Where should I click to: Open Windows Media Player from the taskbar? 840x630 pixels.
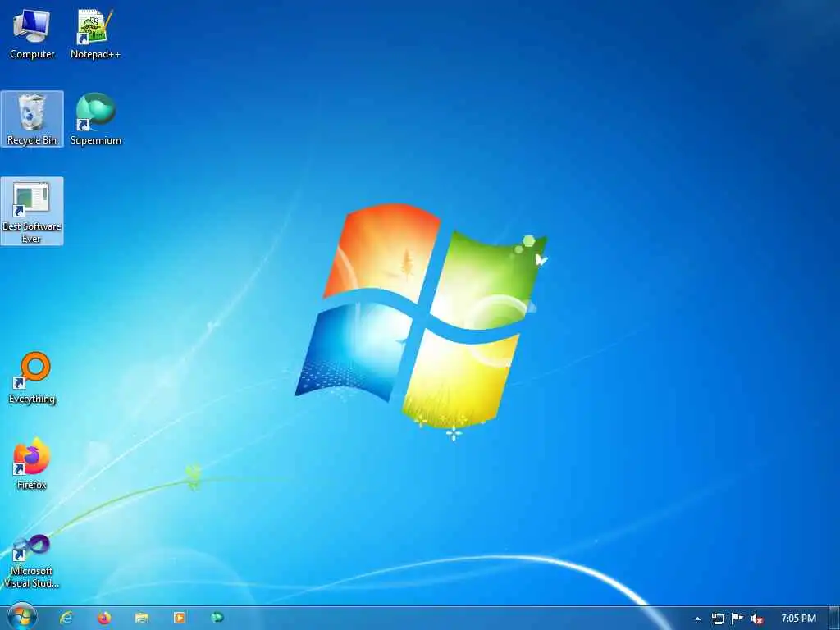point(180,619)
